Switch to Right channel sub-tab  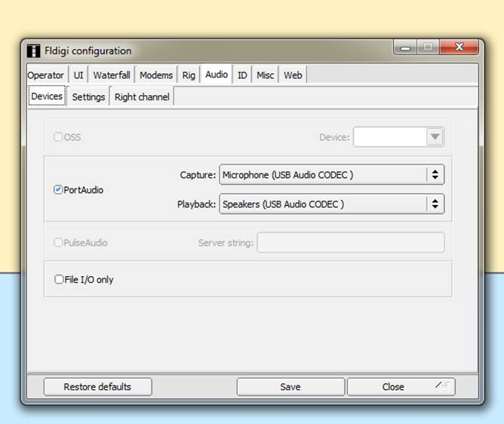142,97
